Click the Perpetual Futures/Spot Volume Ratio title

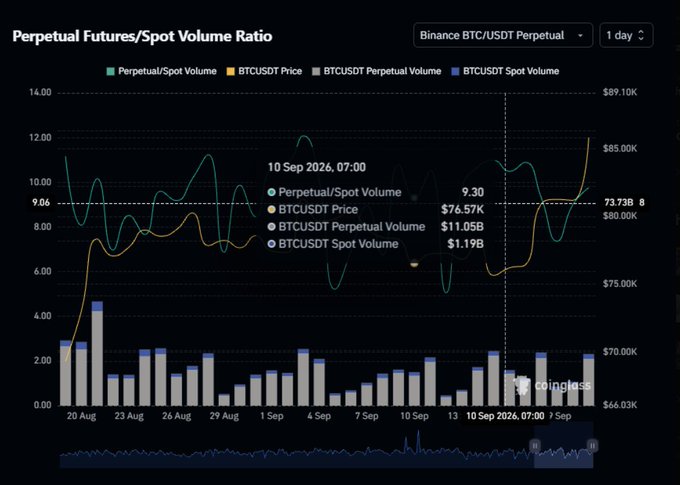click(142, 36)
